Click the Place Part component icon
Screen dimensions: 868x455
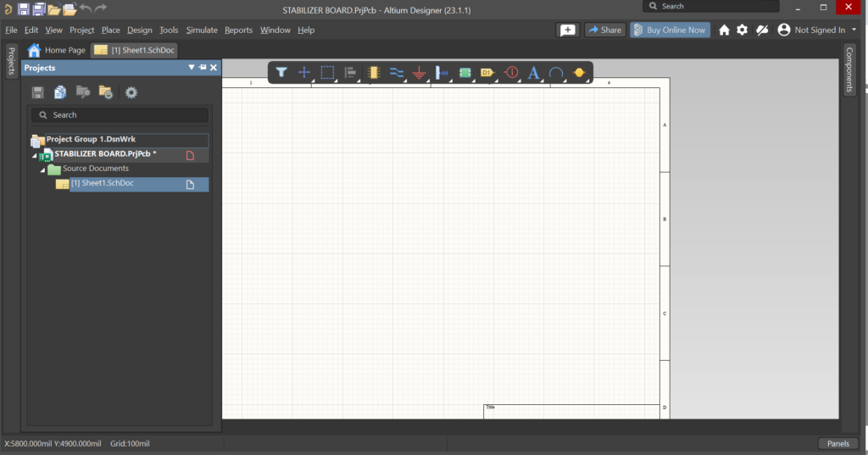coord(374,73)
